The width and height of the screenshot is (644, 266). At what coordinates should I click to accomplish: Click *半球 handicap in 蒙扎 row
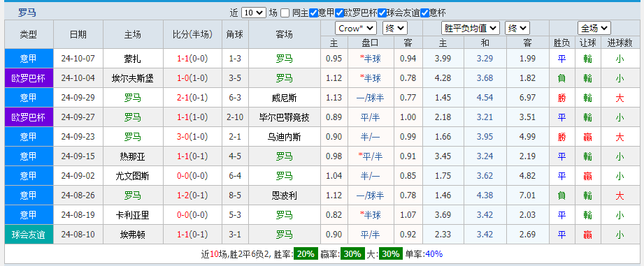(370, 59)
